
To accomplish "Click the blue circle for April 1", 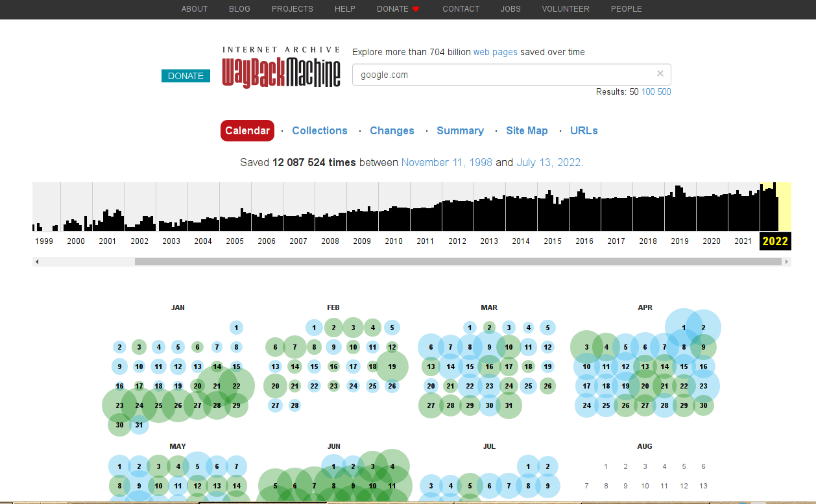I will [x=684, y=328].
